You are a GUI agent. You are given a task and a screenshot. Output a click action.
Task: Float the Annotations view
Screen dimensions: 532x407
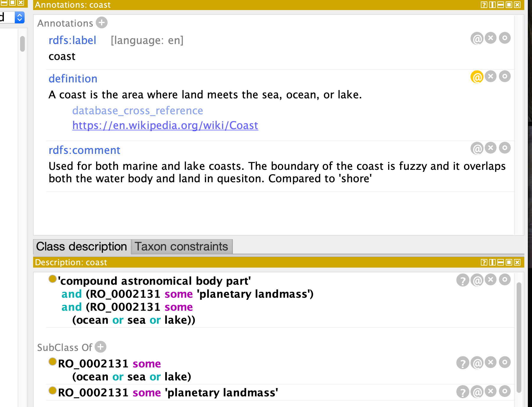pyautogui.click(x=509, y=5)
